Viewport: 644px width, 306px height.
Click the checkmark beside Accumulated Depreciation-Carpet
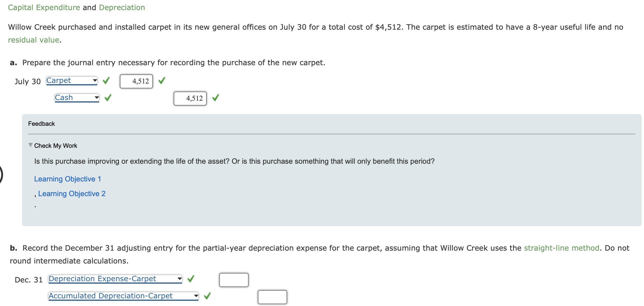pos(208,296)
